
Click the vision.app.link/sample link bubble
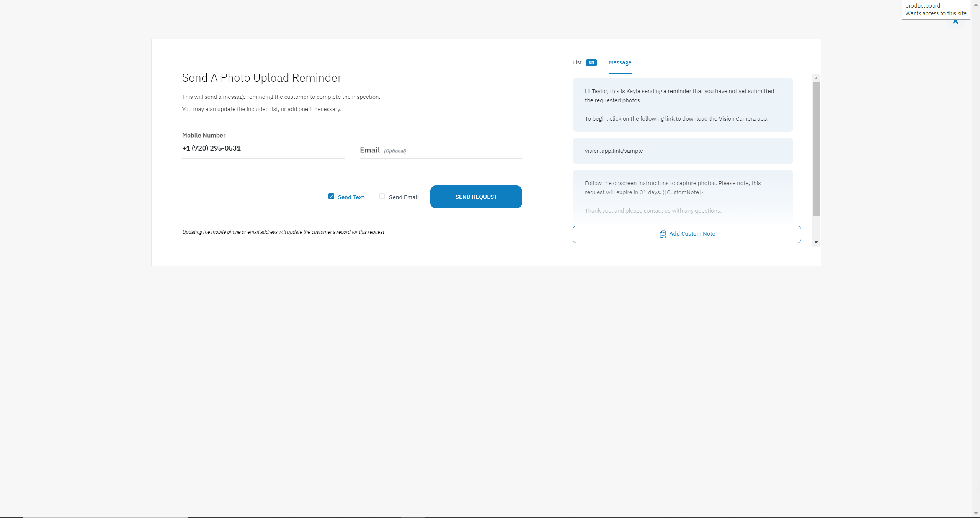pyautogui.click(x=683, y=151)
